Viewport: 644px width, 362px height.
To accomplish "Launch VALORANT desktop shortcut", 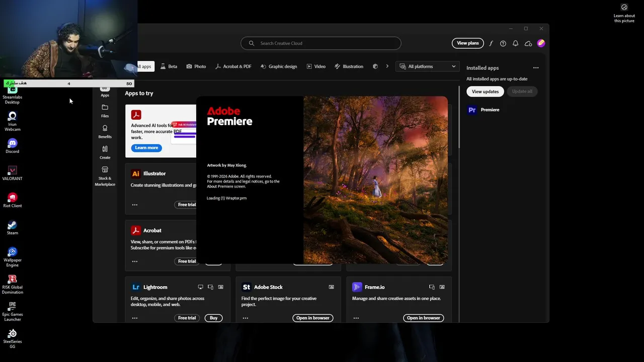I will coord(13,173).
